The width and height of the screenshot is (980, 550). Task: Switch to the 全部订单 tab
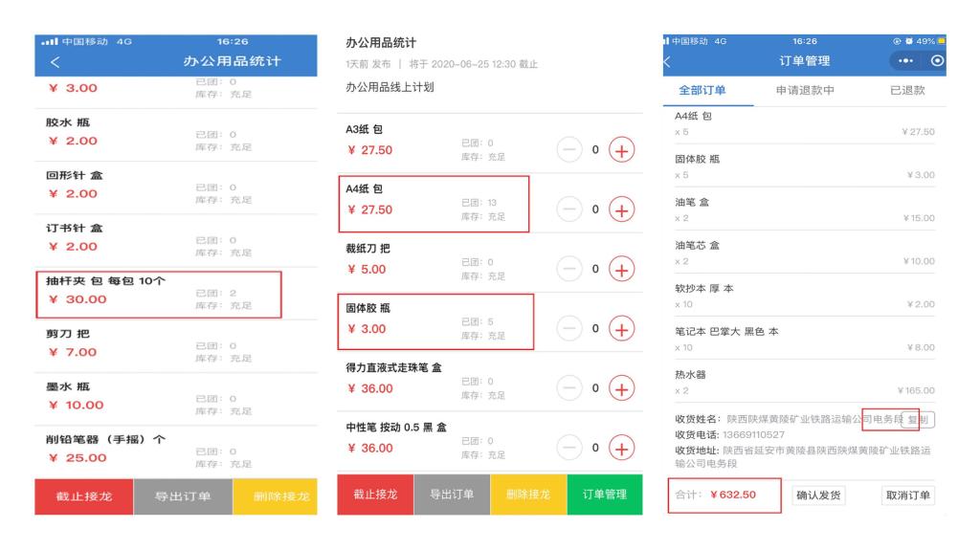click(x=702, y=90)
